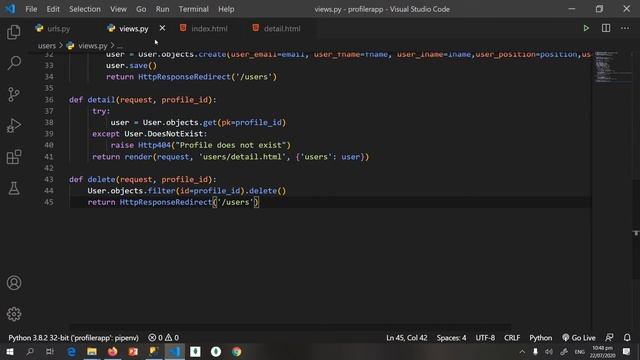This screenshot has height=360, width=640.
Task: Click the views.py breadcrumb item
Action: (92, 46)
